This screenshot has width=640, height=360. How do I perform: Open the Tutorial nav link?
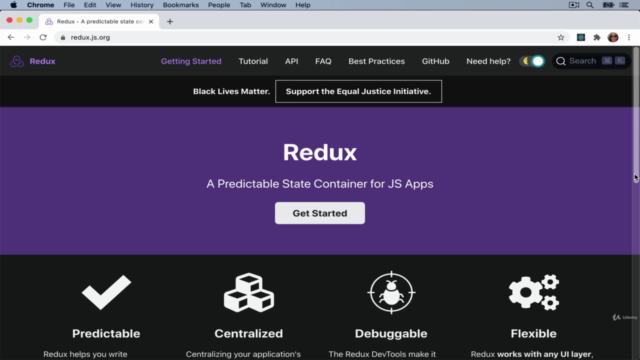[x=253, y=61]
